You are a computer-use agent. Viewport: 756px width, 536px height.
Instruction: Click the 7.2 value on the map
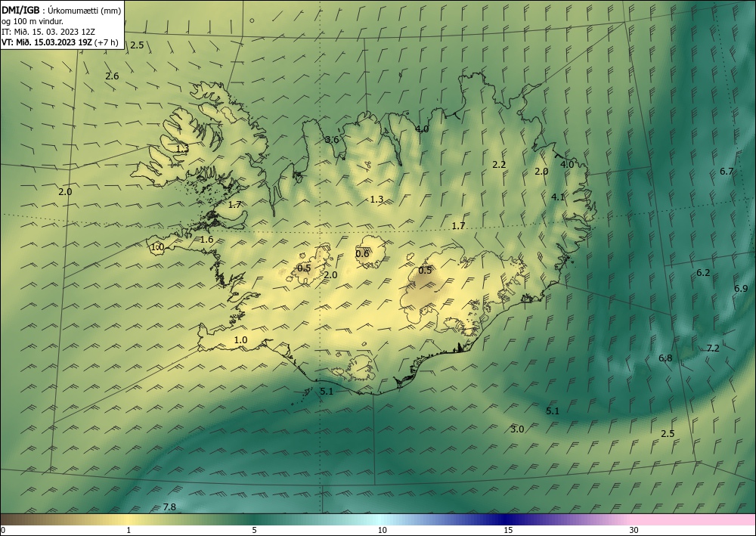pyautogui.click(x=713, y=349)
